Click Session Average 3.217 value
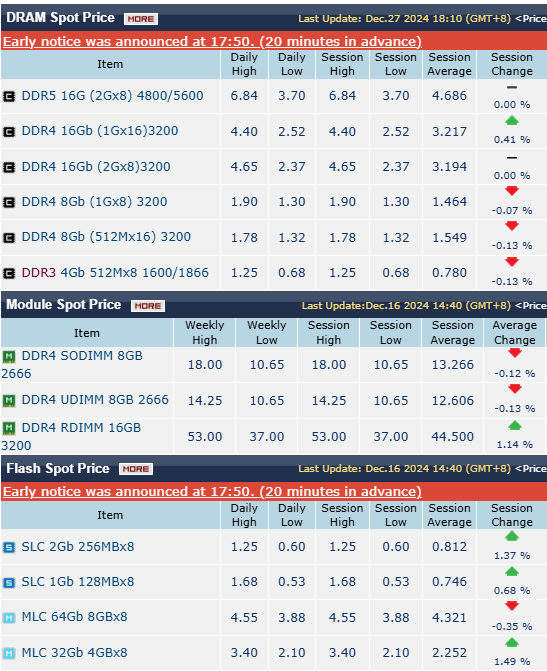The height and width of the screenshot is (671, 547). coord(449,131)
